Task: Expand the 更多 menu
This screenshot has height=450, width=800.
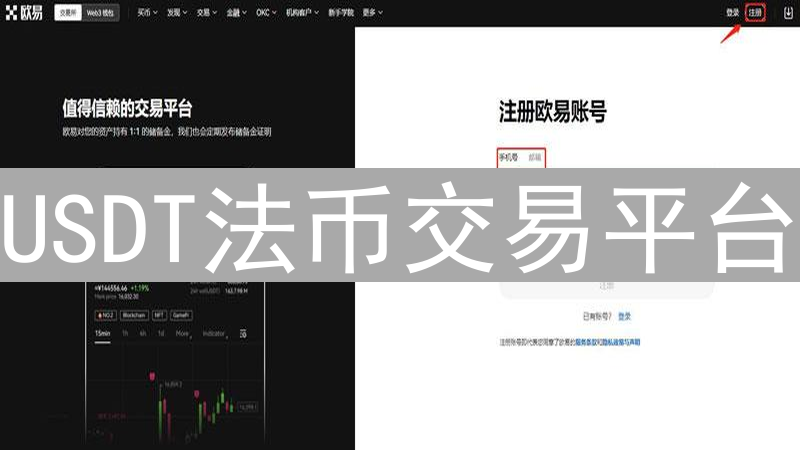Action: [x=372, y=13]
